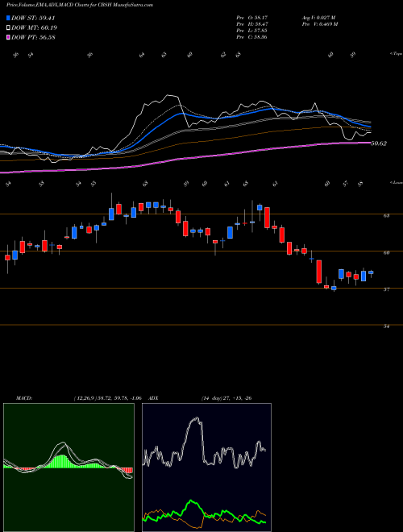Screen dimensions: 403x532
Task: Click the 'Avg V' average volume text
Action: coord(320,17)
